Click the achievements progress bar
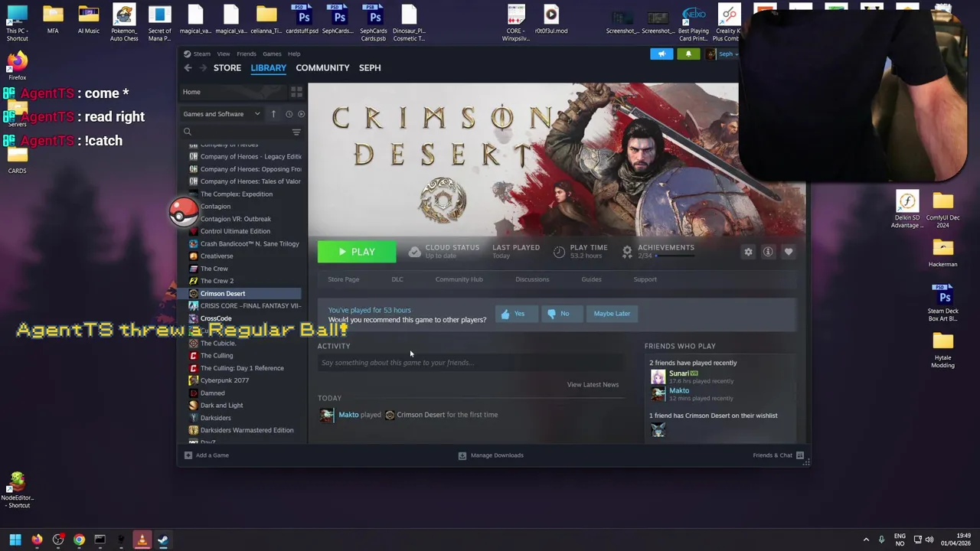This screenshot has width=980, height=551. tap(675, 256)
